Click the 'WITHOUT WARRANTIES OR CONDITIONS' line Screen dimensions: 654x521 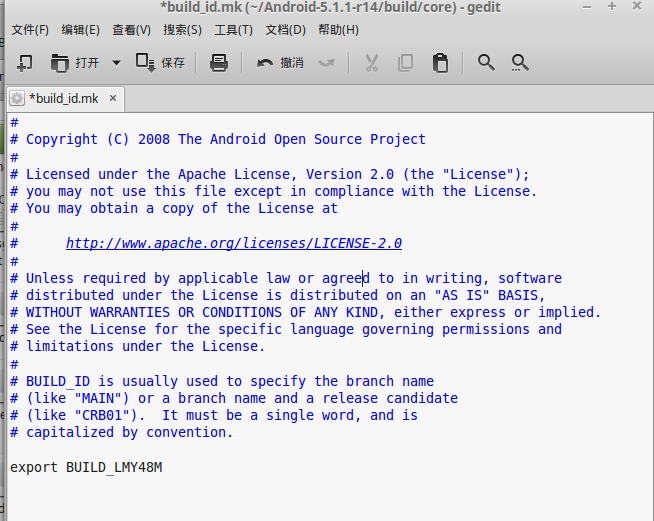[x=305, y=312]
